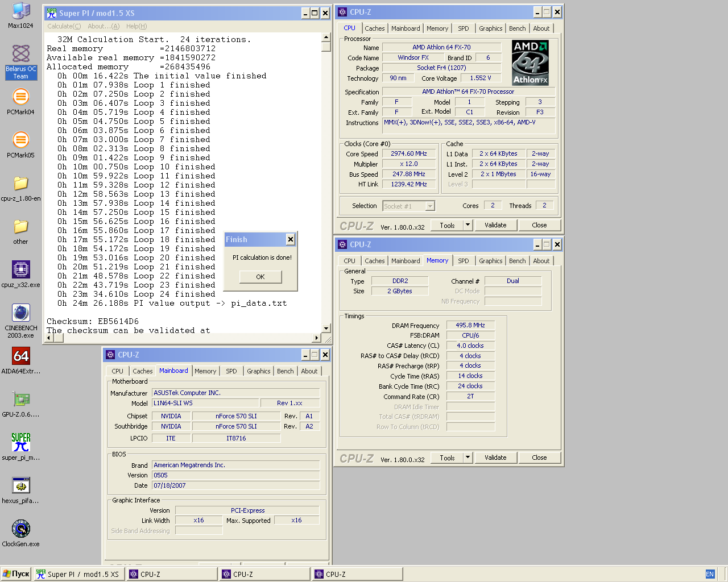Expand Tools dropdown arrow in top CPU-Z
Screen dimensions: 728x582
click(x=468, y=225)
